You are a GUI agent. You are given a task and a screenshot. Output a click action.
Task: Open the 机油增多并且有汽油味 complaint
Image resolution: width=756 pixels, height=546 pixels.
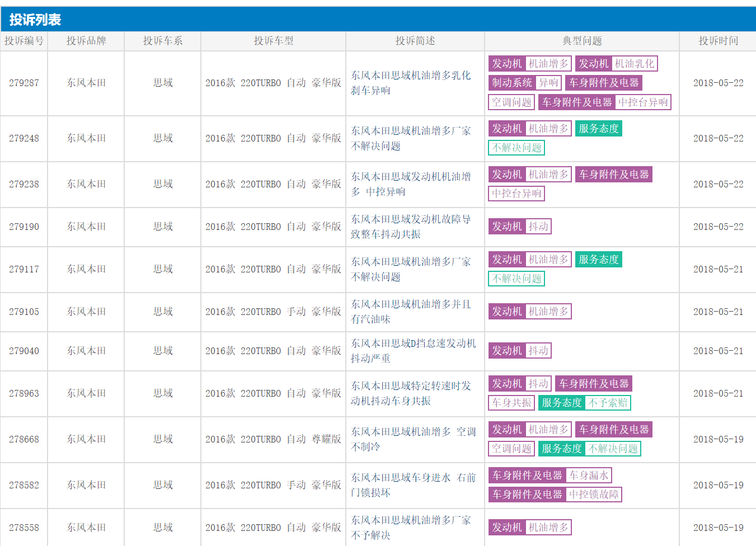[x=411, y=312]
